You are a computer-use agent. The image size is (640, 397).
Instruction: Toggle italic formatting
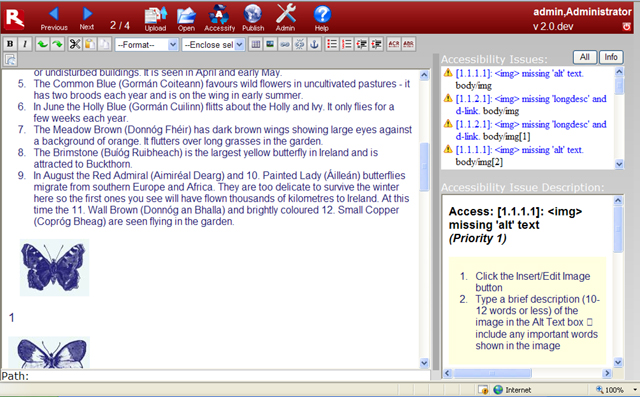click(x=25, y=44)
